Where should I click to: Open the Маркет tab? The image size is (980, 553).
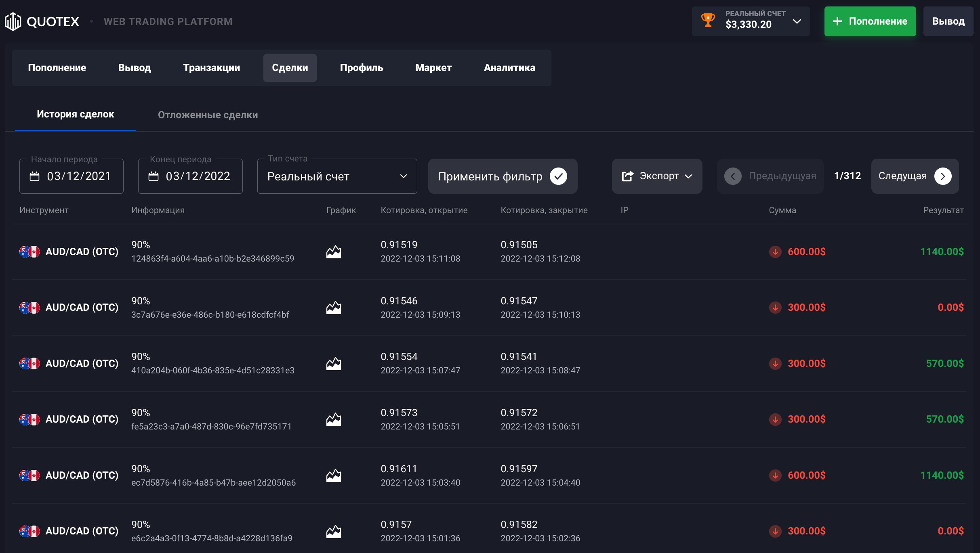(x=433, y=68)
